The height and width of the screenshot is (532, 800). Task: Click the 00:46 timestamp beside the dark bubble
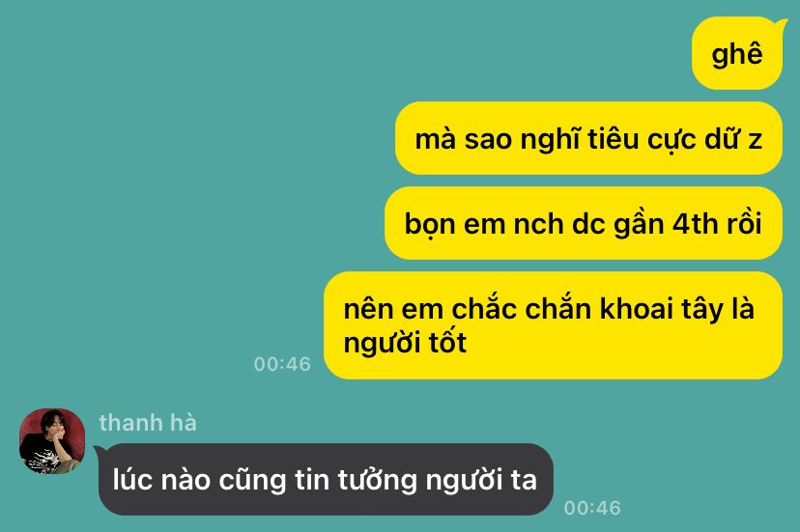[592, 508]
